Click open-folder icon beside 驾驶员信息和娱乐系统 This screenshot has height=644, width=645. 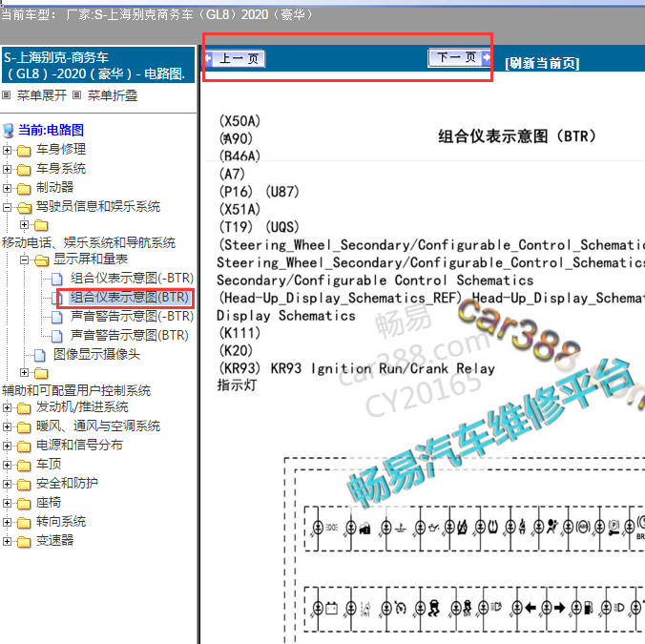[24, 208]
